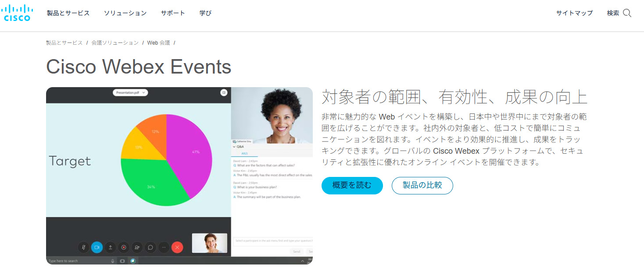The height and width of the screenshot is (275, 644).
Task: Open the ソリューション menu
Action: pyautogui.click(x=125, y=13)
